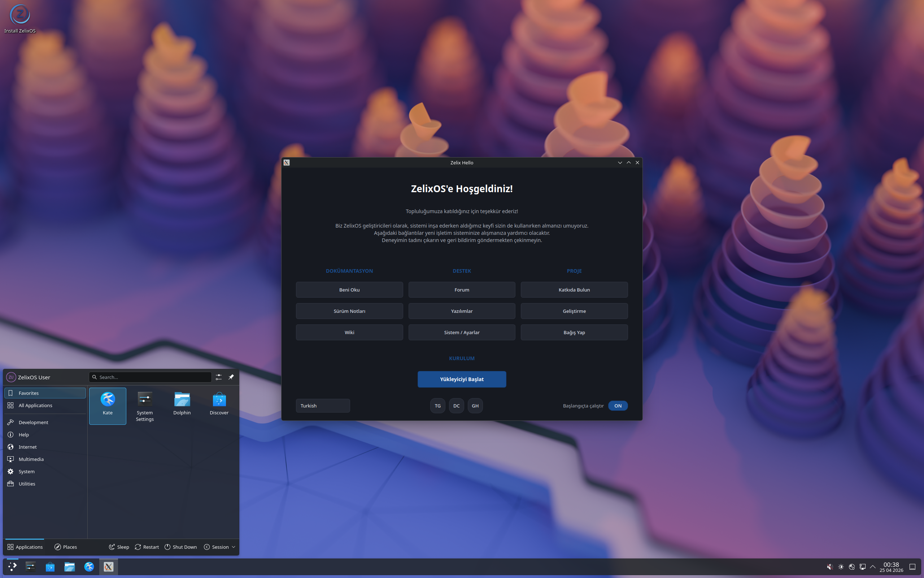
Task: Select Favorites category in launcher
Action: pos(45,393)
